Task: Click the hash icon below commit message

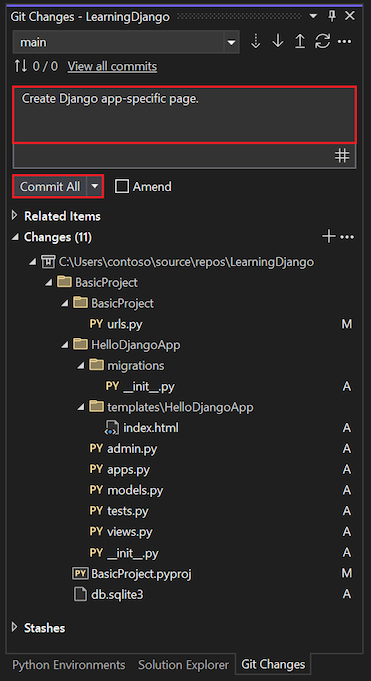Action: pyautogui.click(x=342, y=155)
